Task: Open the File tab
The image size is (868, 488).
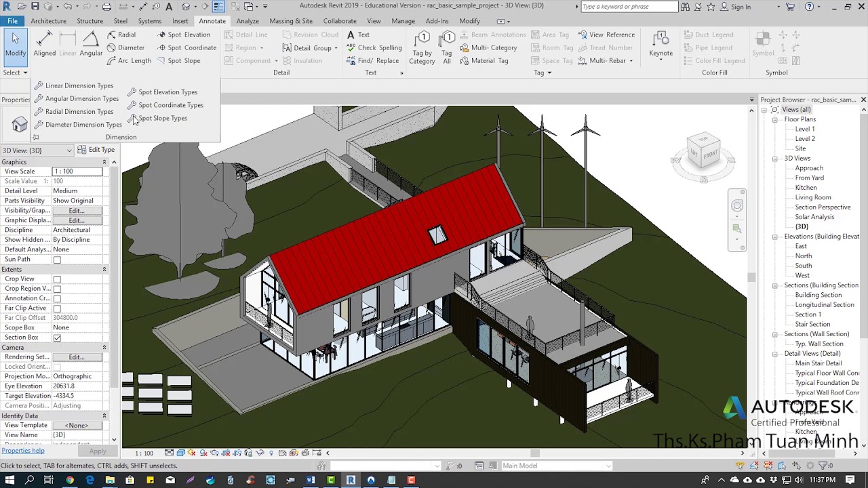Action: point(12,21)
